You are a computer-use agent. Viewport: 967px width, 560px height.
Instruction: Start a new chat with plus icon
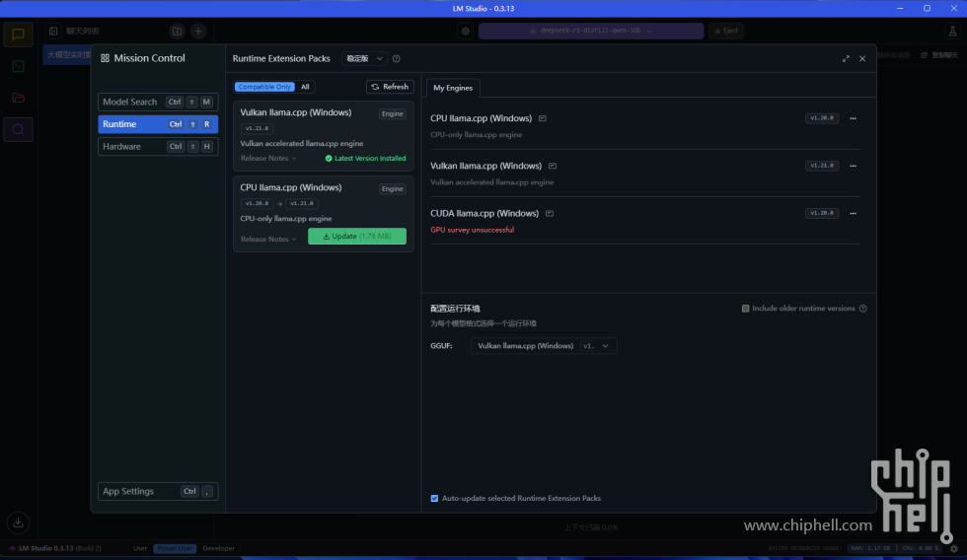coord(198,31)
